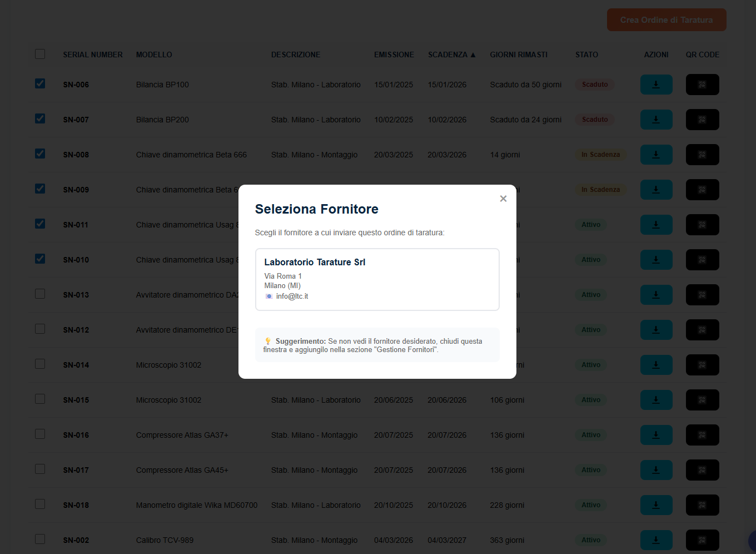
Task: Click the Modello column header
Action: click(x=154, y=55)
